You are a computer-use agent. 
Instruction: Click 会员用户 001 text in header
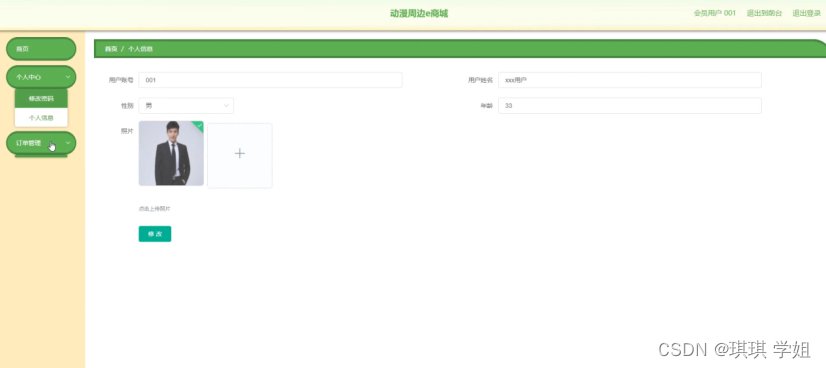click(714, 13)
